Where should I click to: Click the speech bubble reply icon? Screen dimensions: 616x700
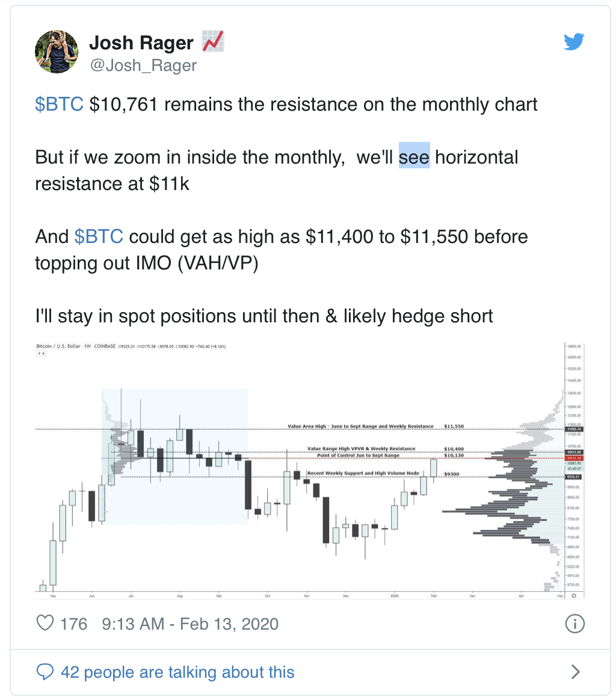(45, 671)
